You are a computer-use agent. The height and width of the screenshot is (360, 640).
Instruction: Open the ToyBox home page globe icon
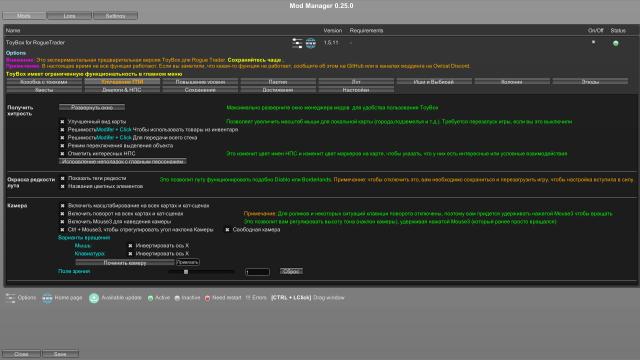tap(311, 43)
